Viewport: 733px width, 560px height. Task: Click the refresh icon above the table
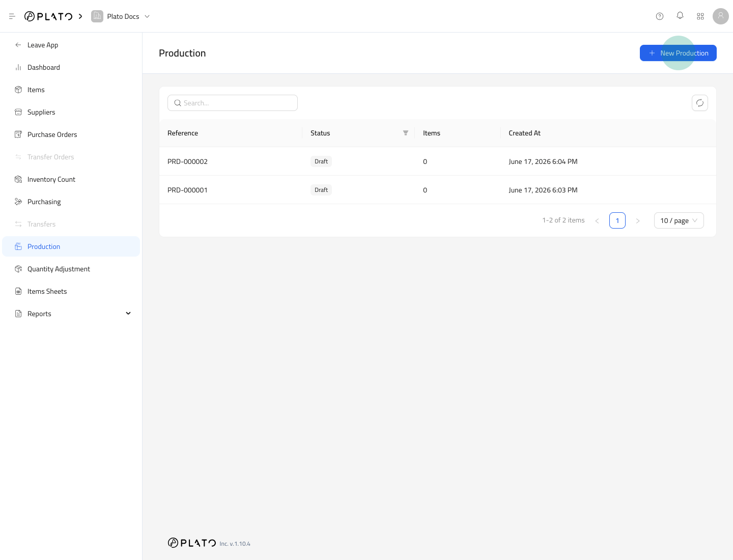(x=700, y=103)
